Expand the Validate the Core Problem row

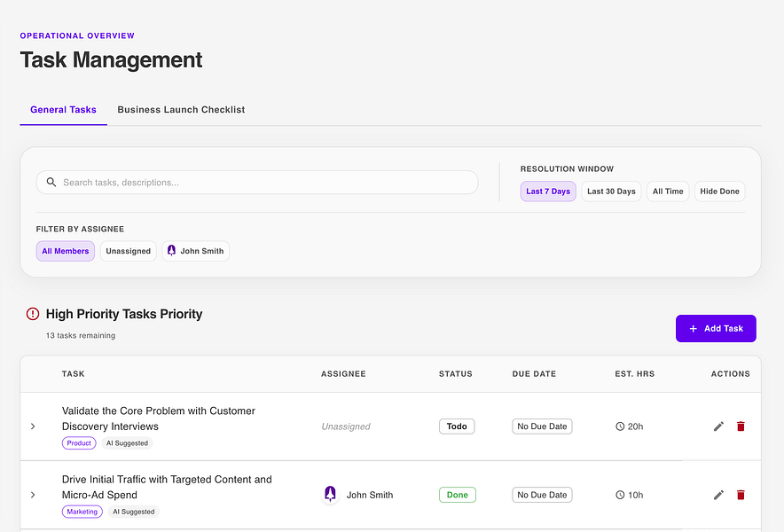(33, 426)
